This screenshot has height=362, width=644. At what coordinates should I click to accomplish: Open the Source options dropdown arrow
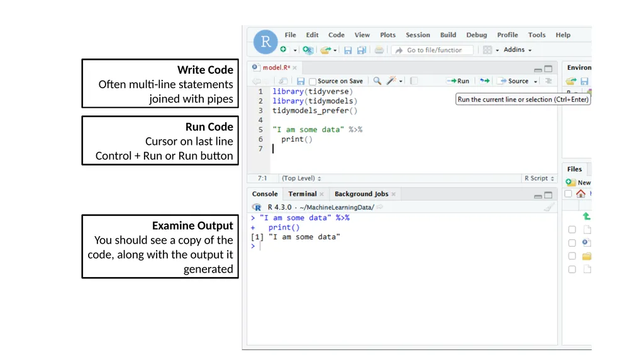[536, 81]
